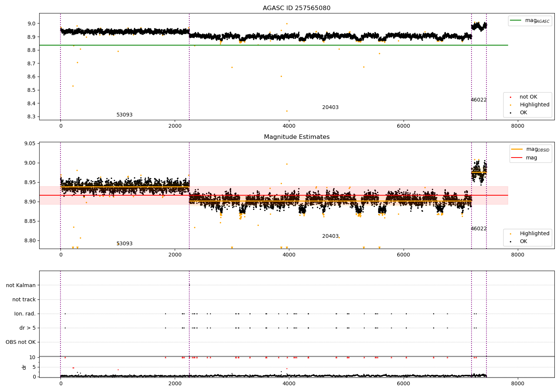Click the 6000 x-tick under bottom plot

(404, 384)
